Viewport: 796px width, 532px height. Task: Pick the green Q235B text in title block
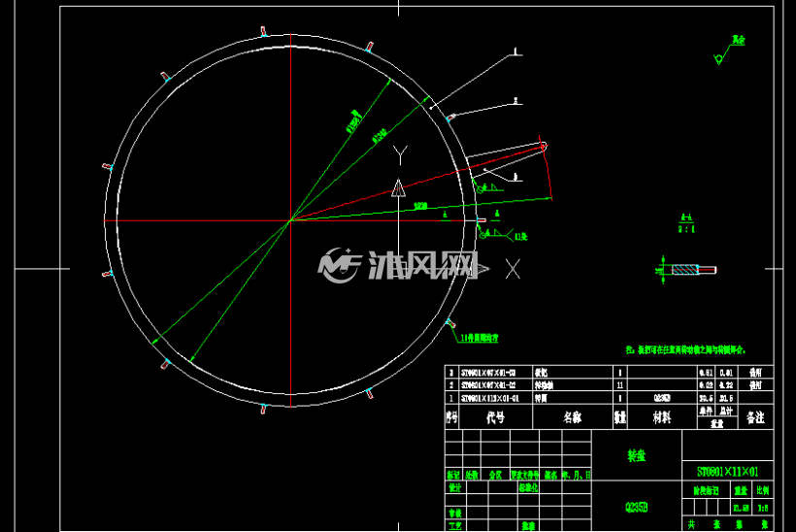pyautogui.click(x=637, y=507)
